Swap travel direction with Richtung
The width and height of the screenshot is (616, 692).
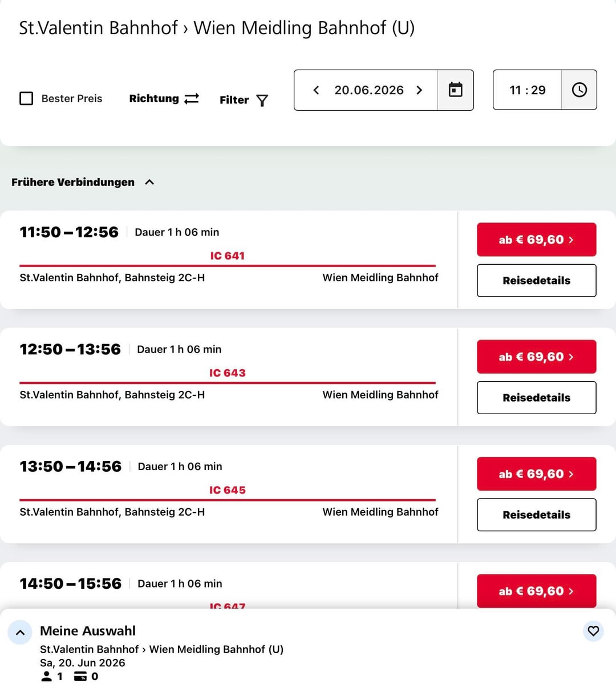[x=164, y=99]
